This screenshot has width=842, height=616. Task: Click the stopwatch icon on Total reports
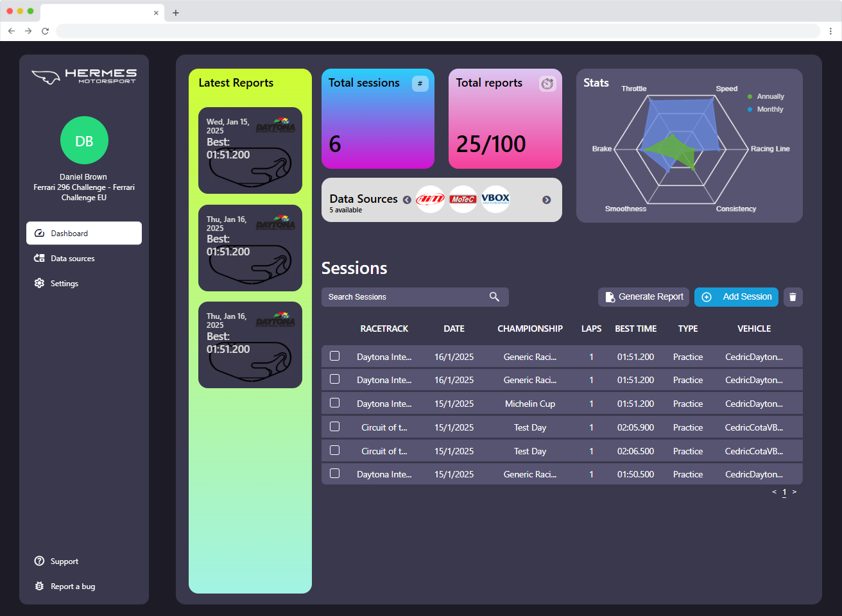pos(547,84)
